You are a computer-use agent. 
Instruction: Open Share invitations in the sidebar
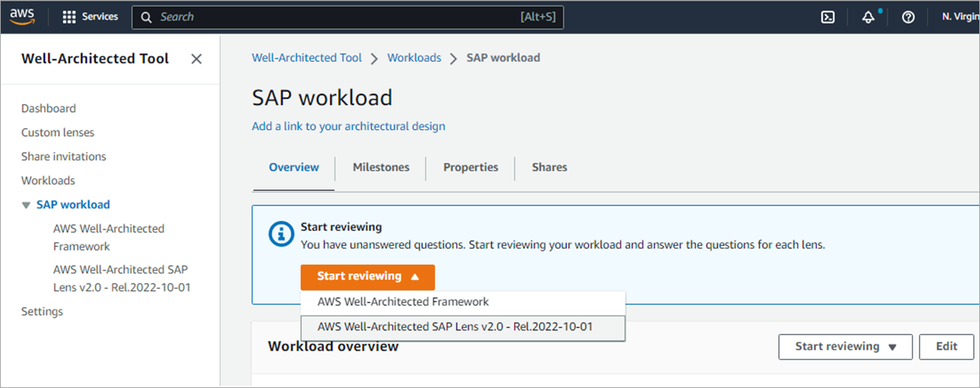point(64,157)
